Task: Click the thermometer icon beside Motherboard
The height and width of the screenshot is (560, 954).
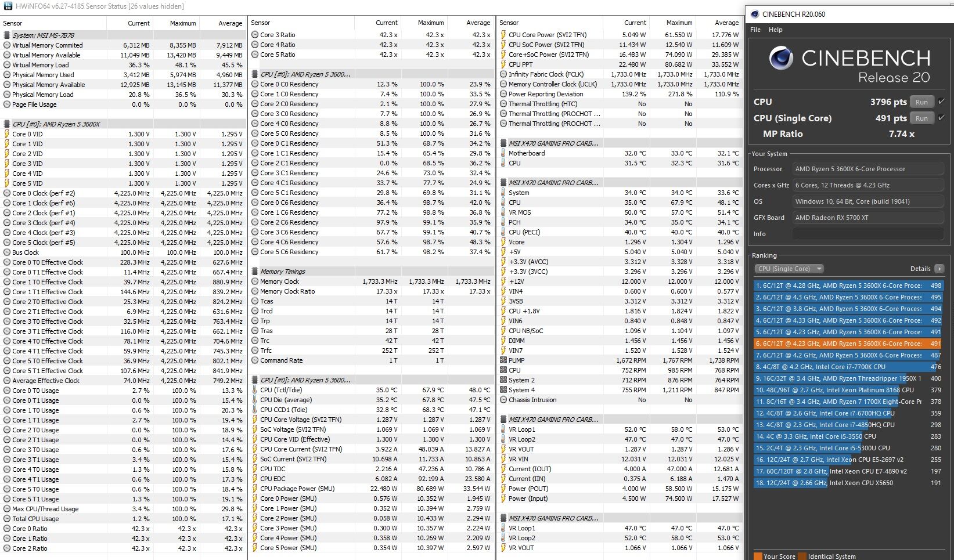Action: point(503,153)
